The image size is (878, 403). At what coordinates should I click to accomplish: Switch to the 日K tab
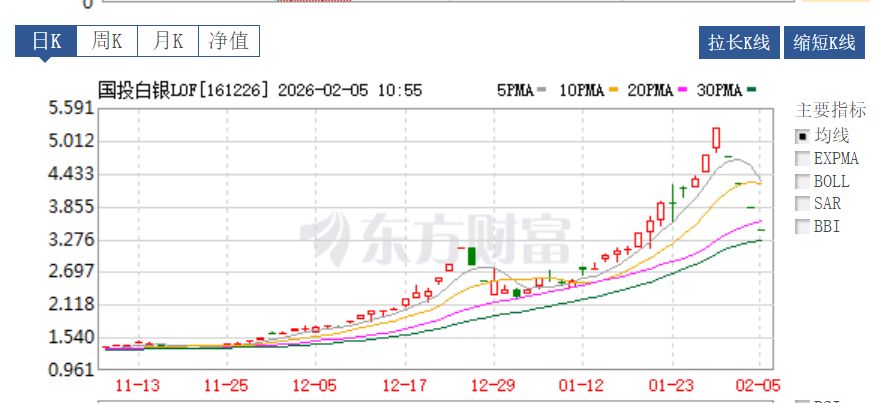[47, 41]
